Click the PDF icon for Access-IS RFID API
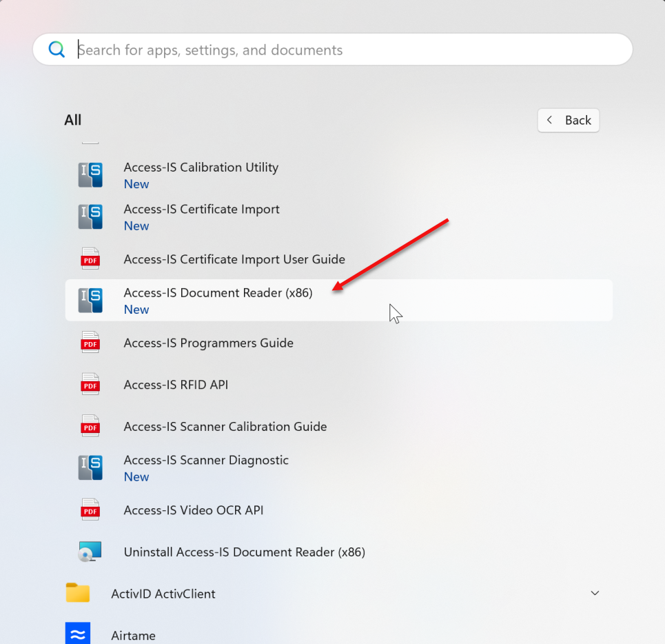This screenshot has width=665, height=644. 90,384
